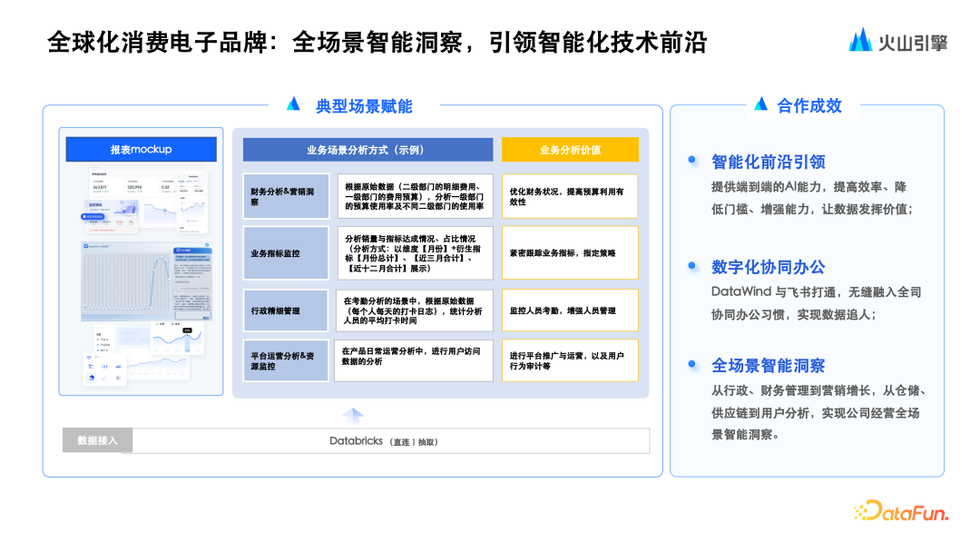
Task: Click the 财务分析&营销洞察 scenario button
Action: point(286,197)
